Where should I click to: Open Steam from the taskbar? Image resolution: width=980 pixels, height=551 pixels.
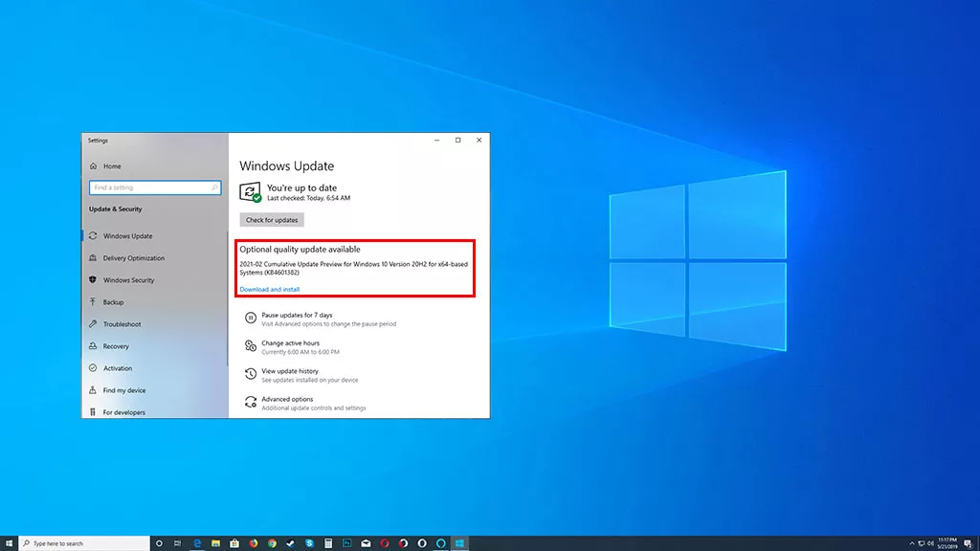291,543
